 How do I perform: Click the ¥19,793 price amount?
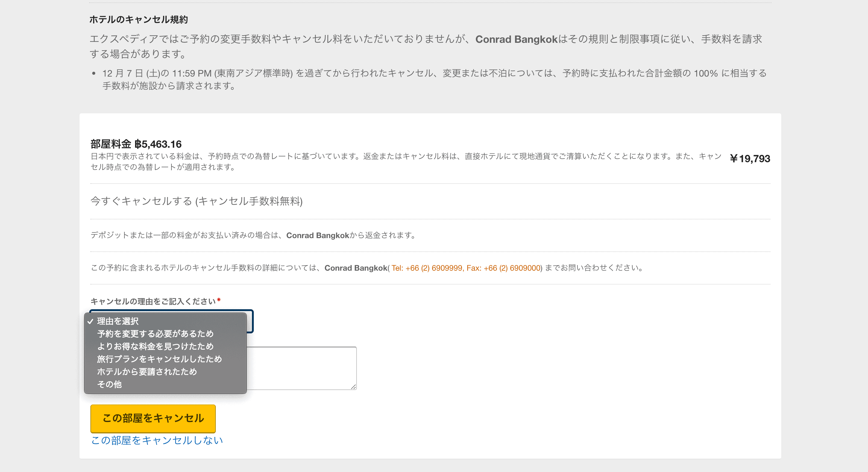[x=750, y=158]
